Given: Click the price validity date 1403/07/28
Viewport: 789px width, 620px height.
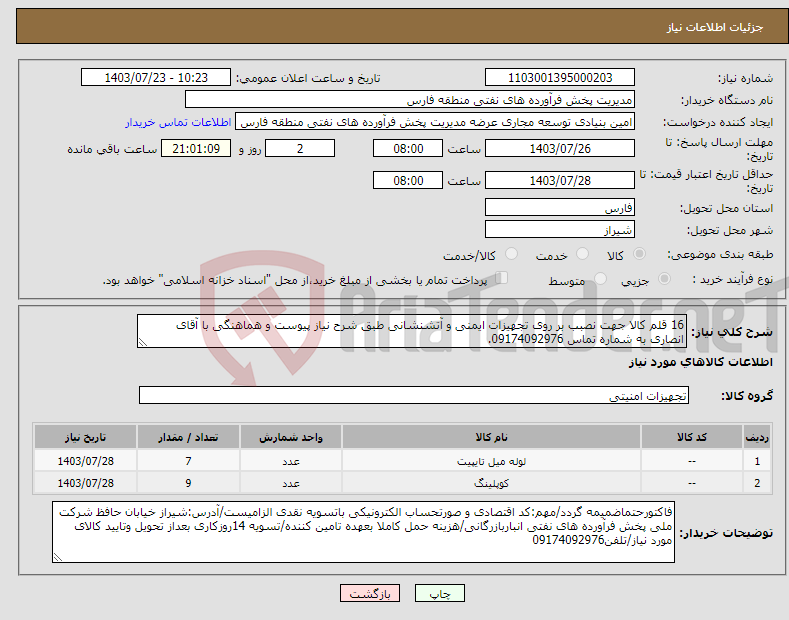Looking at the screenshot, I should [560, 180].
